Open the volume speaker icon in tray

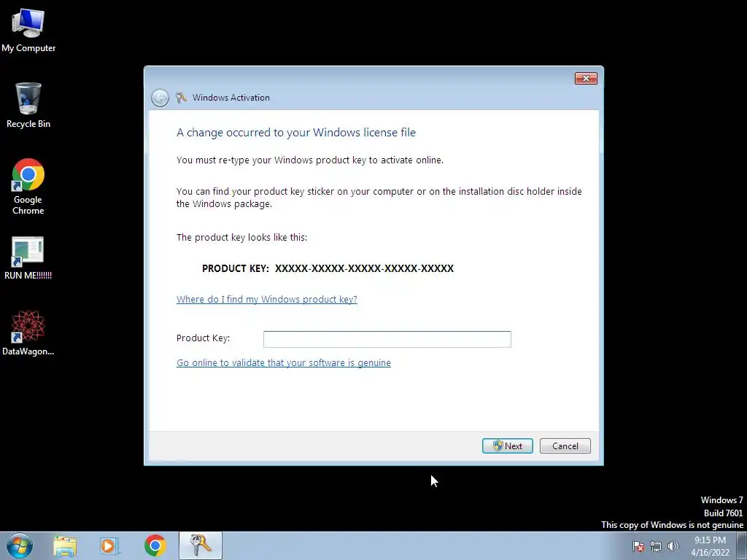[673, 546]
